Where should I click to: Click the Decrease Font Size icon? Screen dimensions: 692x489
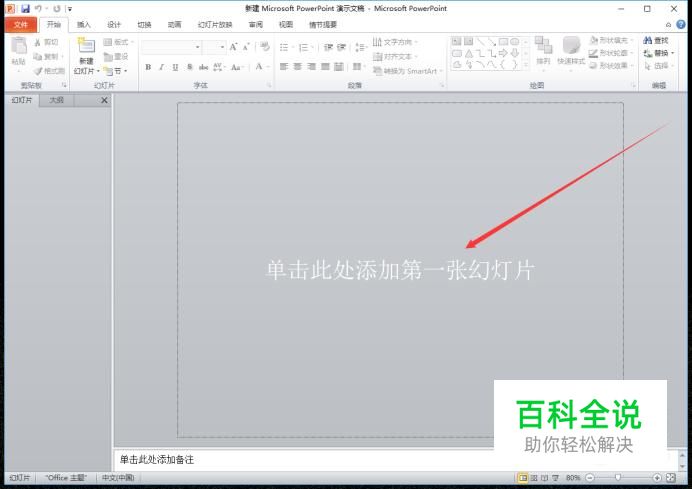[x=246, y=46]
